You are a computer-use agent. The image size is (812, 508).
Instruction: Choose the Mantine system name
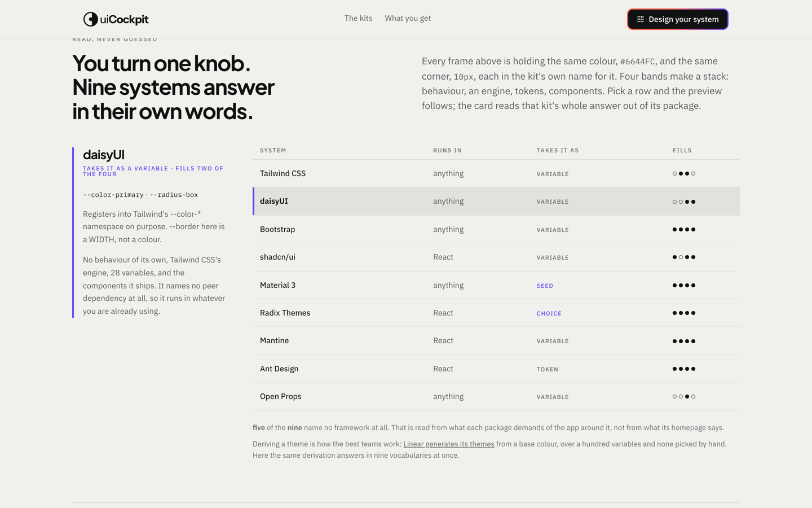coord(274,340)
